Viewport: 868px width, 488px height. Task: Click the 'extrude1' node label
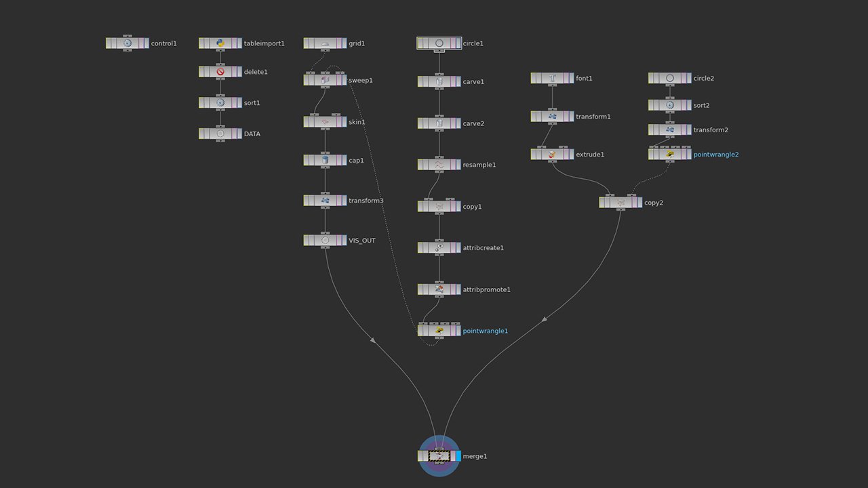click(x=590, y=155)
